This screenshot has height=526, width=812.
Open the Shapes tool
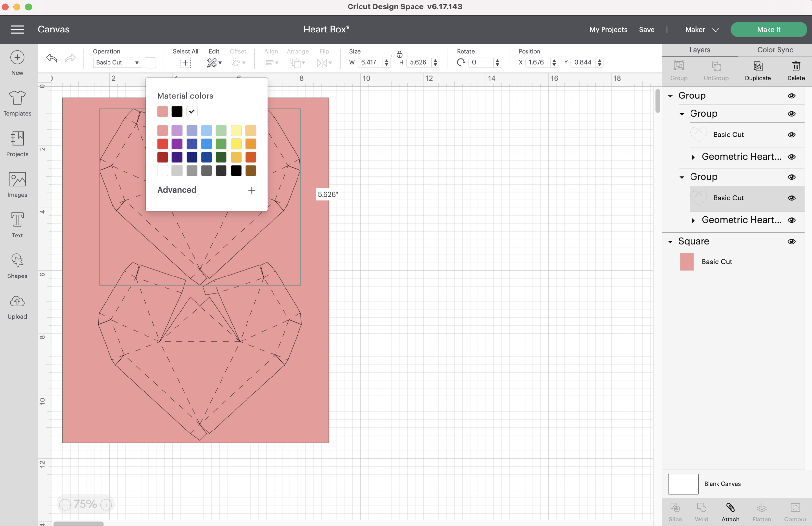(x=17, y=261)
